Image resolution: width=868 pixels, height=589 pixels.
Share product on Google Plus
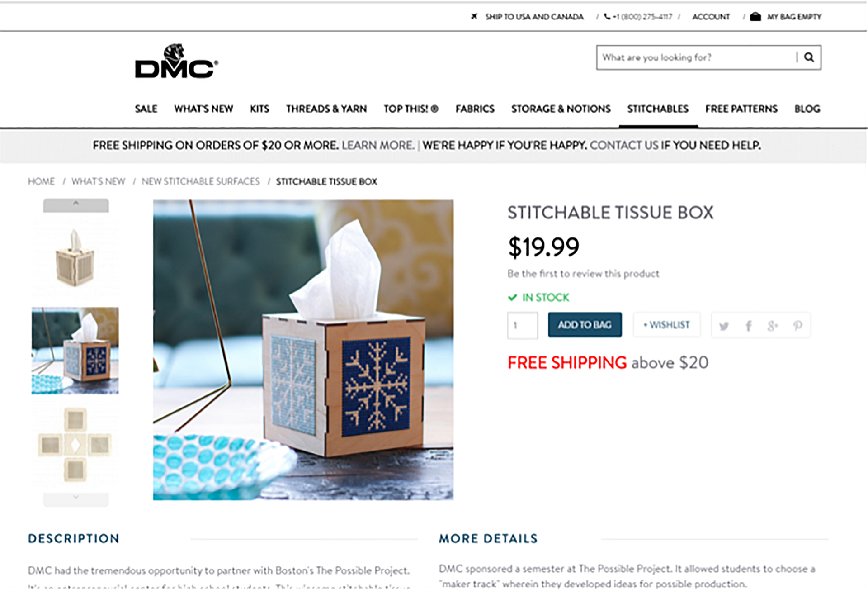click(x=773, y=326)
